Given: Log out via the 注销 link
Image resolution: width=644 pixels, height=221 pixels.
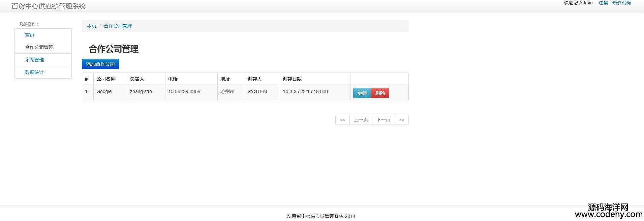Looking at the screenshot, I should coord(603,3).
